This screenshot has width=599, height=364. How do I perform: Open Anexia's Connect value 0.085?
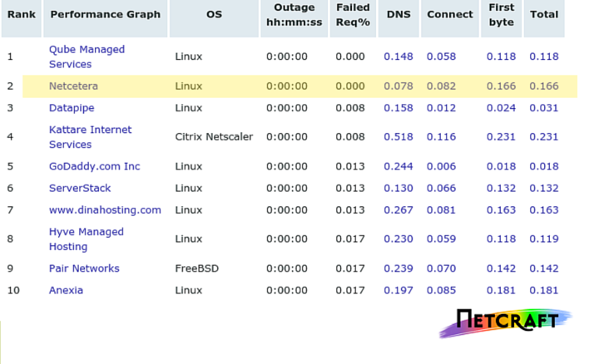coord(441,290)
